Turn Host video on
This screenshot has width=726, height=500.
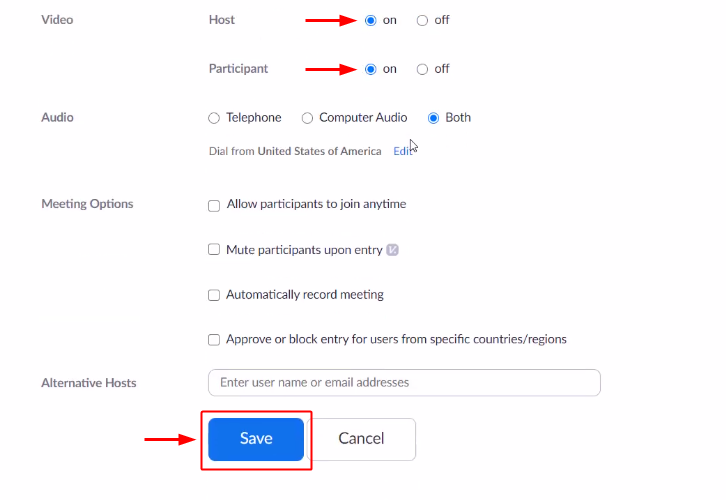(371, 20)
